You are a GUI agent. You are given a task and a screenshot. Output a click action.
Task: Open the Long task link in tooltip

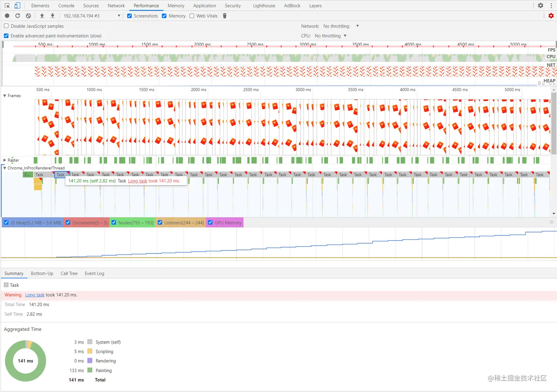click(x=137, y=181)
